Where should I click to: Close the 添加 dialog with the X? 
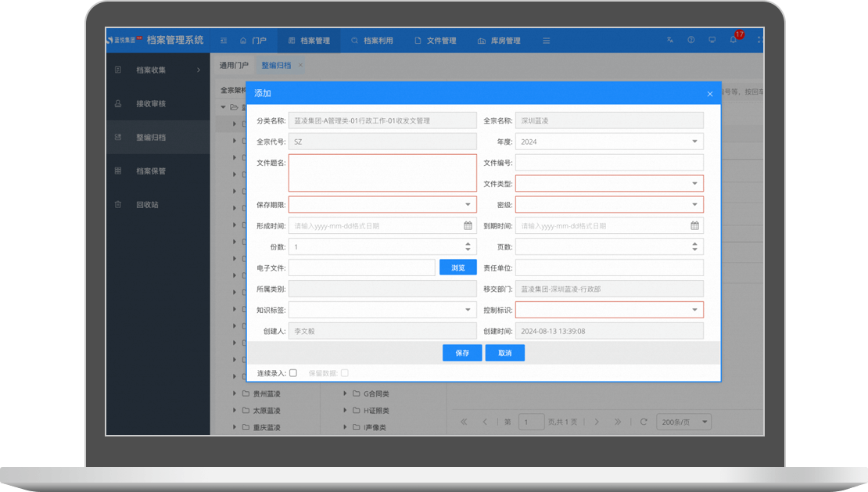tap(710, 94)
